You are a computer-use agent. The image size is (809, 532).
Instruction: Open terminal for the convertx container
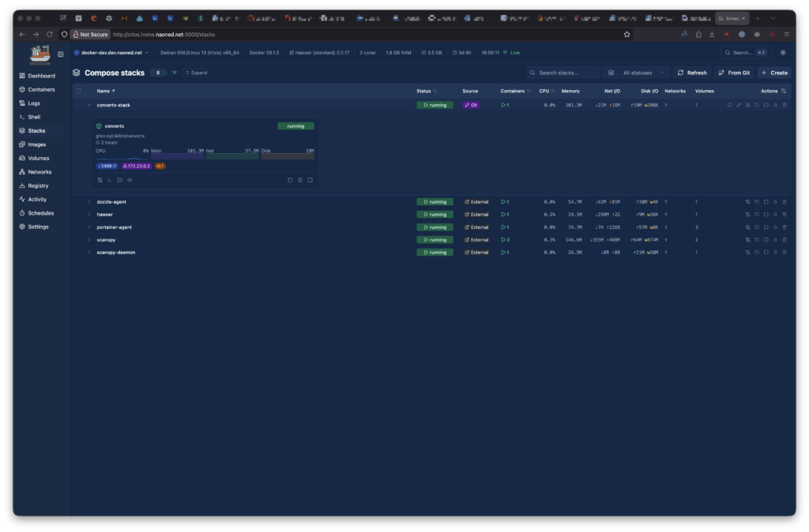coord(110,180)
